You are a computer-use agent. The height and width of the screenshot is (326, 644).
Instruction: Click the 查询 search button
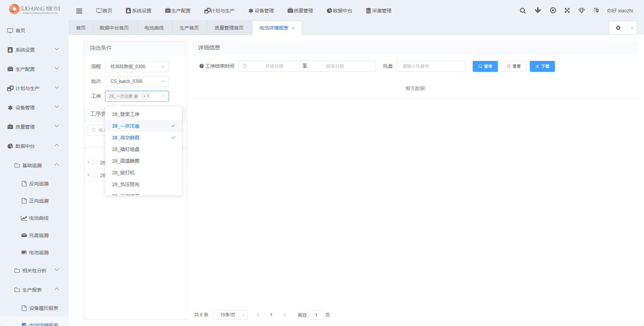pos(485,66)
